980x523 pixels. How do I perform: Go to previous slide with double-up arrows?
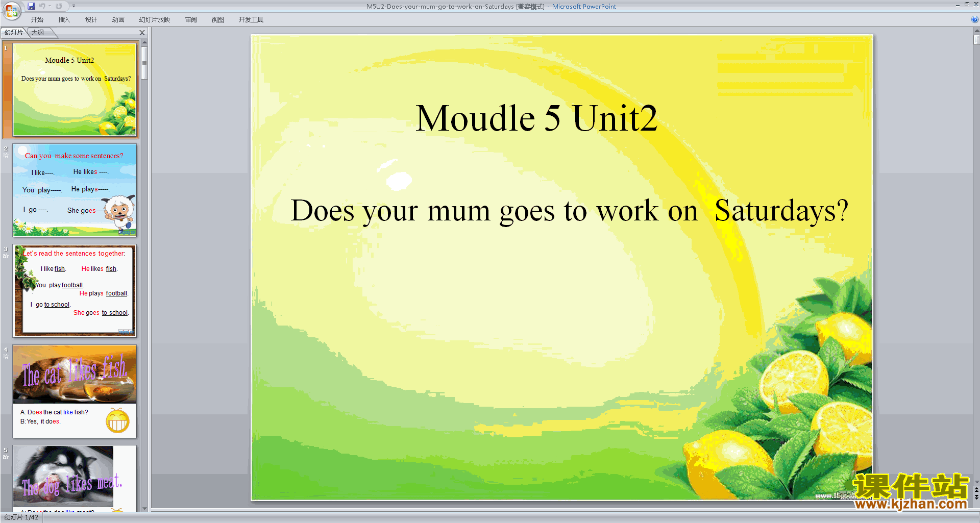[976, 490]
